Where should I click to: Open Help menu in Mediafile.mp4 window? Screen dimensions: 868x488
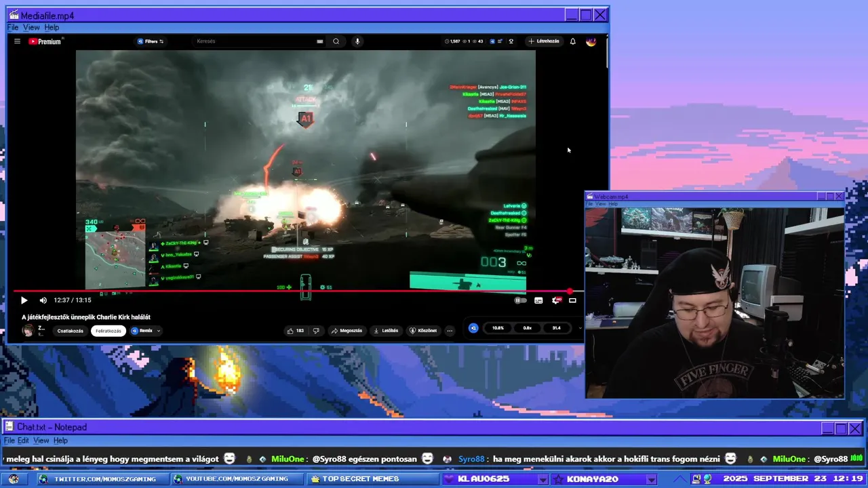[x=52, y=27]
